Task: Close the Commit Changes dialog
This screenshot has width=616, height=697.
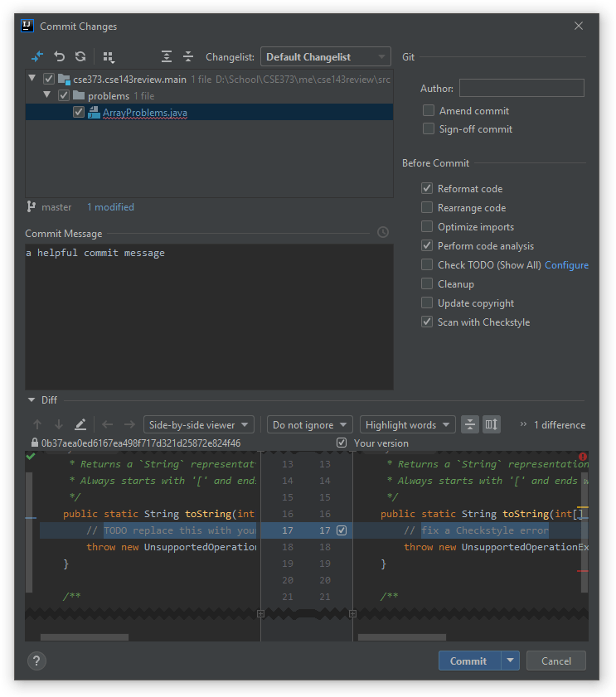Action: click(x=578, y=26)
